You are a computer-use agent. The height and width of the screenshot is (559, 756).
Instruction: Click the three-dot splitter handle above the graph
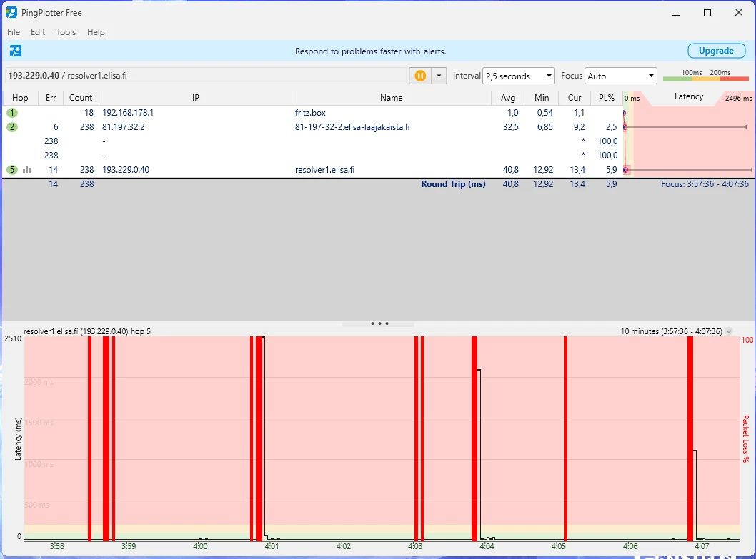click(x=379, y=323)
